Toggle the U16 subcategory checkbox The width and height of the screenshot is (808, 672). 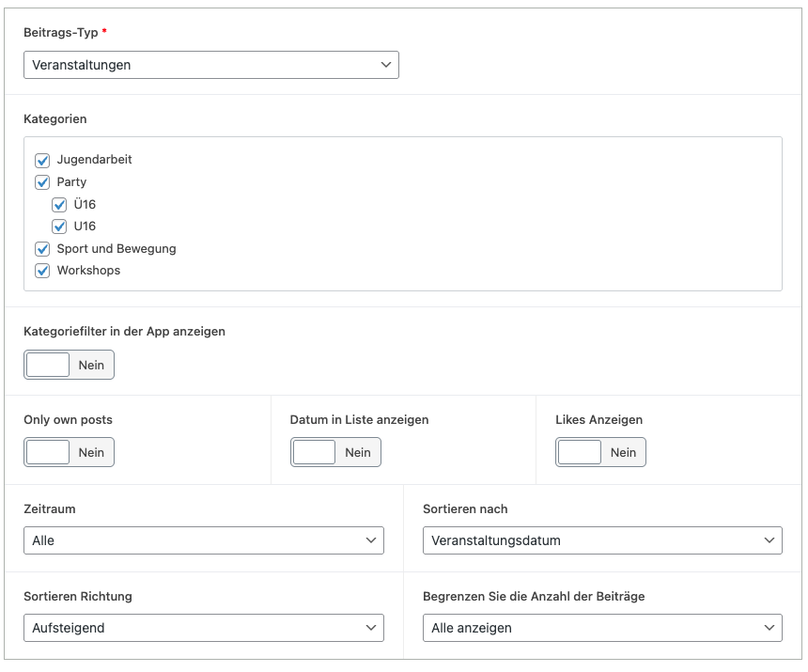point(59,227)
